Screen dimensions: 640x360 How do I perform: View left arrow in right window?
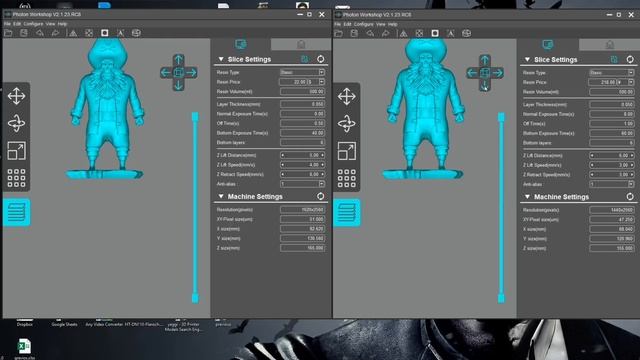[472, 73]
